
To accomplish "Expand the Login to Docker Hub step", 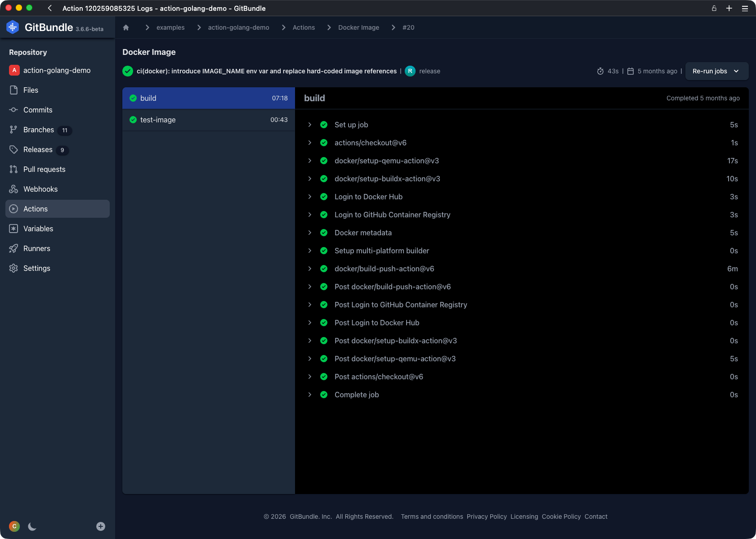I will coord(310,197).
